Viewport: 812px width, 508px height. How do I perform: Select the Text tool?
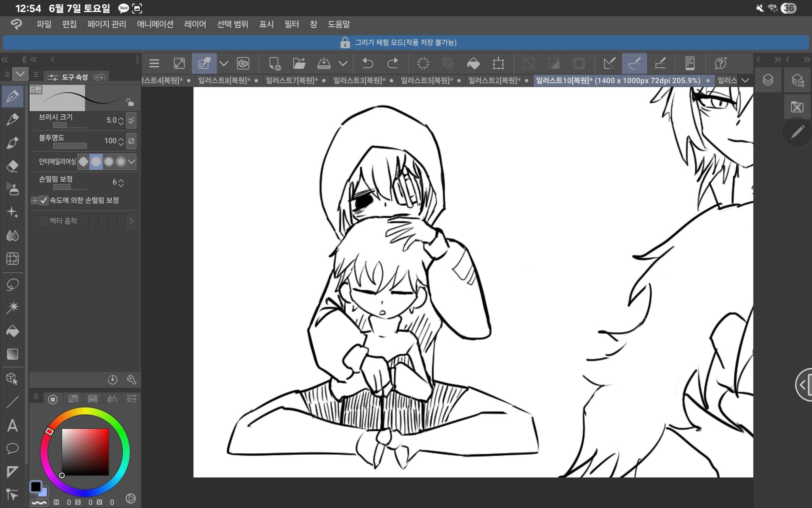click(12, 425)
